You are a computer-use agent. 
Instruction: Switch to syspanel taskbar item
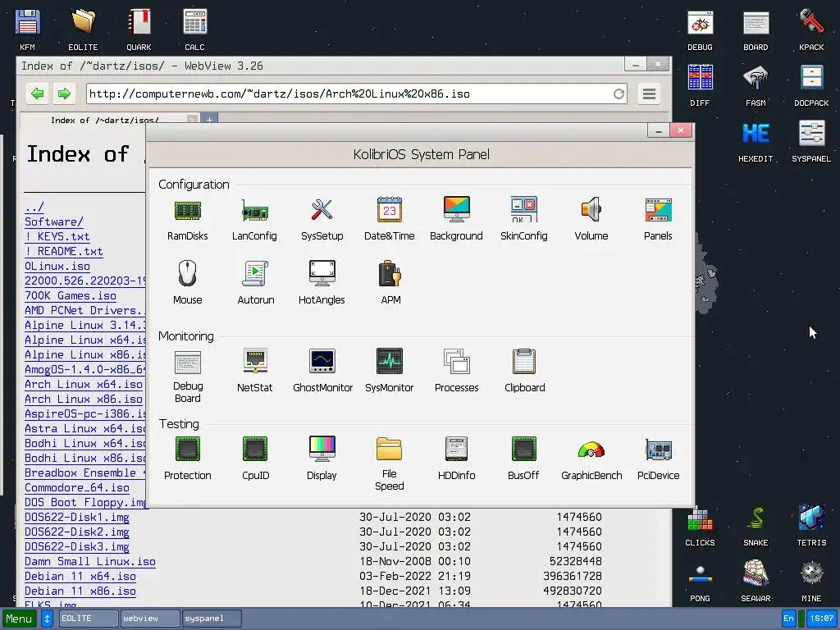point(212,619)
